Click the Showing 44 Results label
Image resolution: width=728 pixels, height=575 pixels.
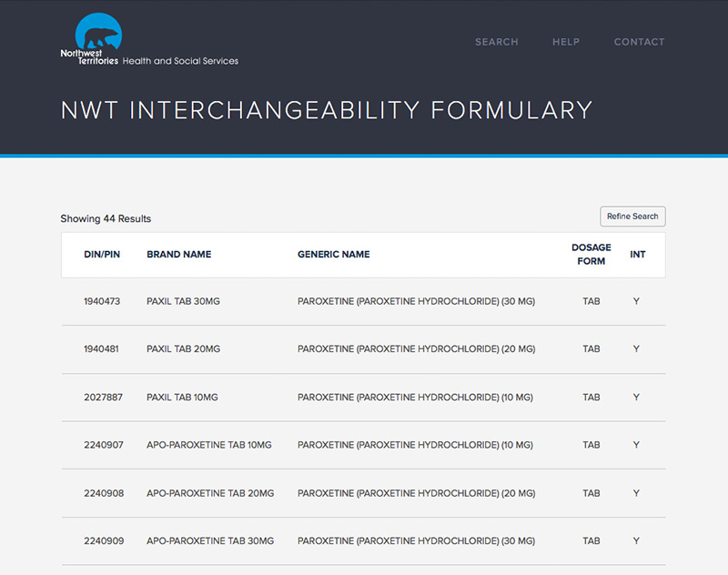click(106, 218)
